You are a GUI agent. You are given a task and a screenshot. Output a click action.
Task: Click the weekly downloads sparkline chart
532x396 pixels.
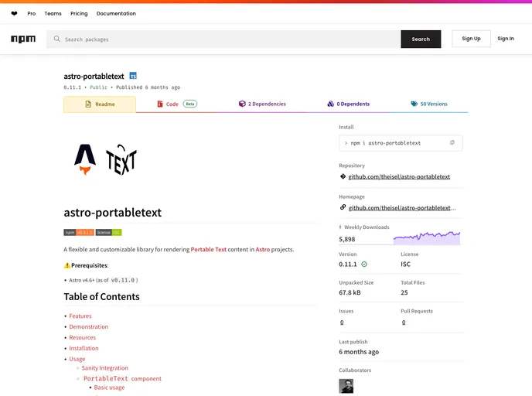[427, 238]
